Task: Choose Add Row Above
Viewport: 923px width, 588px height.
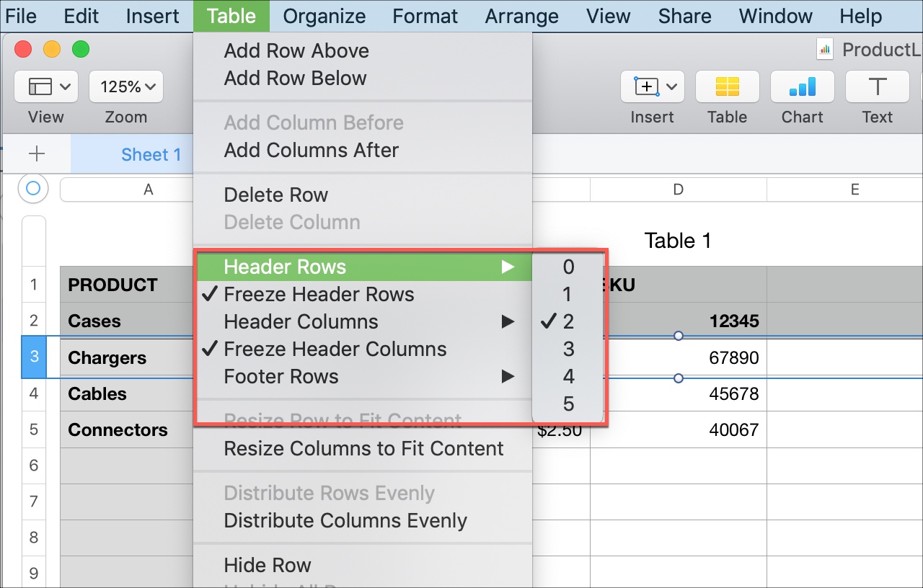Action: point(296,50)
